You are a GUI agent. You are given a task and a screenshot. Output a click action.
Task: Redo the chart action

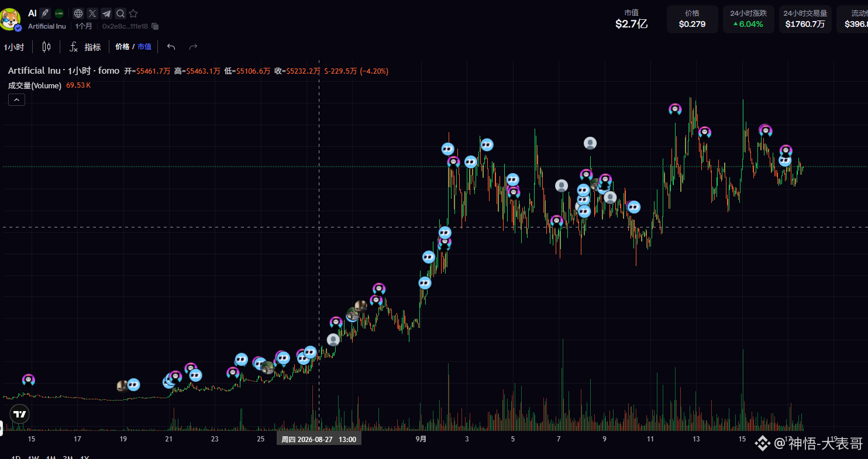coord(193,47)
